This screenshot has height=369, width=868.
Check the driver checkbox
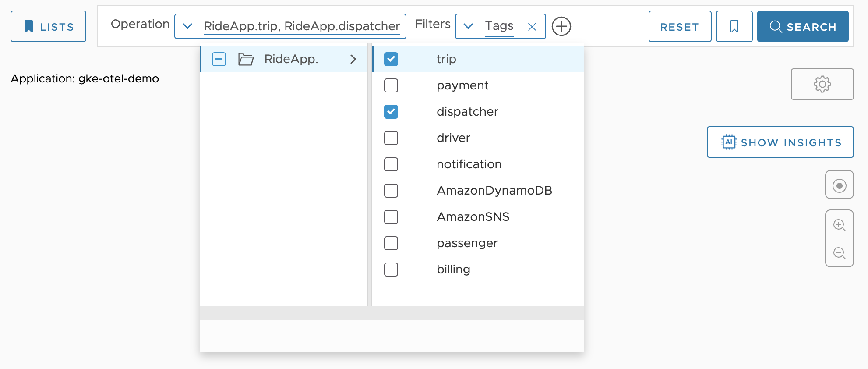tap(391, 138)
